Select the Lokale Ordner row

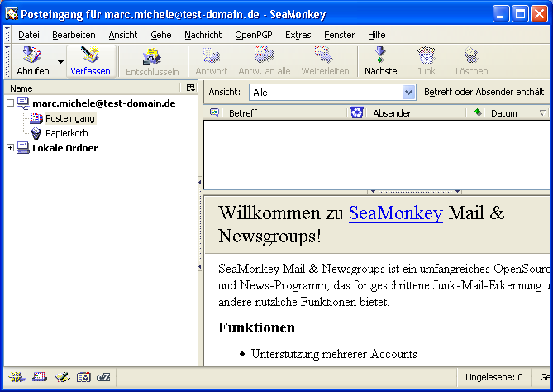pos(101,148)
